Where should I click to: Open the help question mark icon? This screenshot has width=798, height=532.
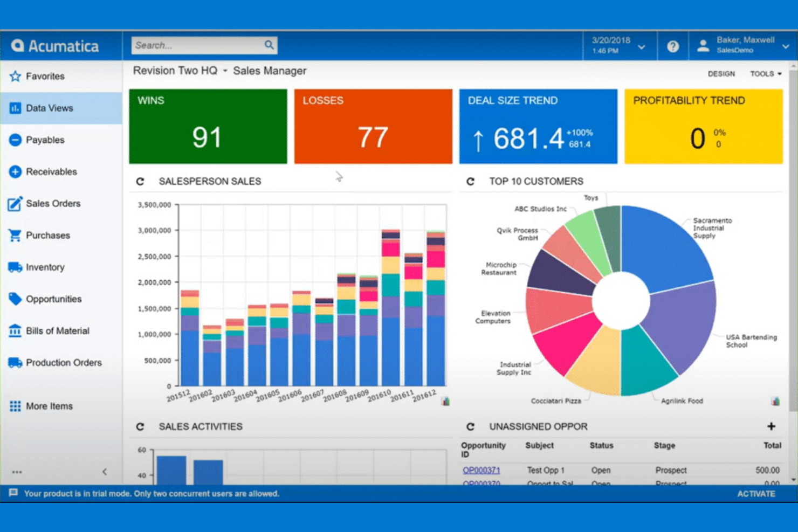coord(672,46)
